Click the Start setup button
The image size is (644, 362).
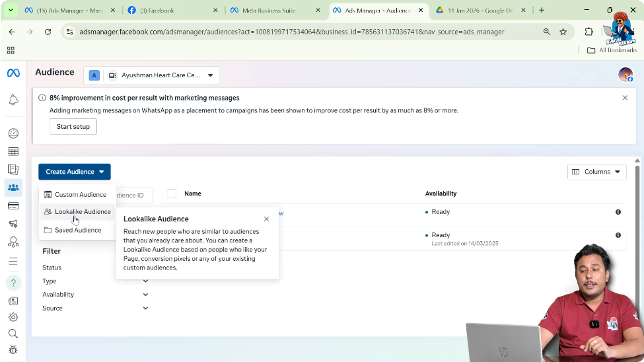(73, 127)
